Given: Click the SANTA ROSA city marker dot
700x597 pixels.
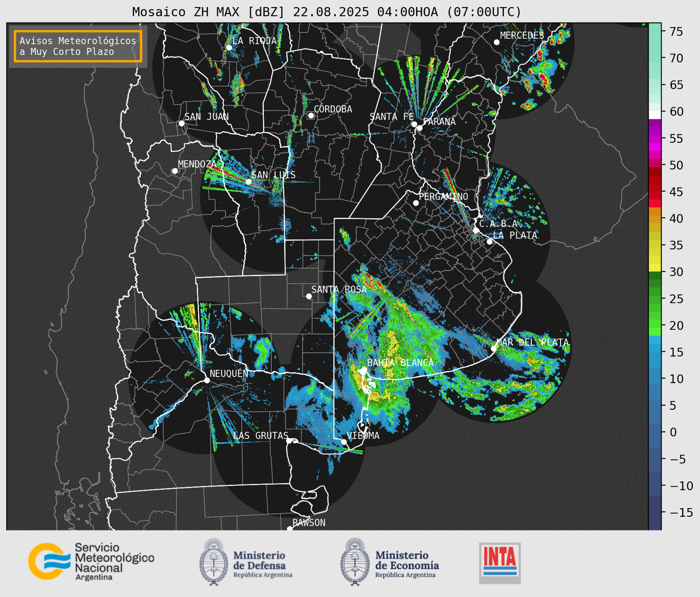Looking at the screenshot, I should (309, 296).
